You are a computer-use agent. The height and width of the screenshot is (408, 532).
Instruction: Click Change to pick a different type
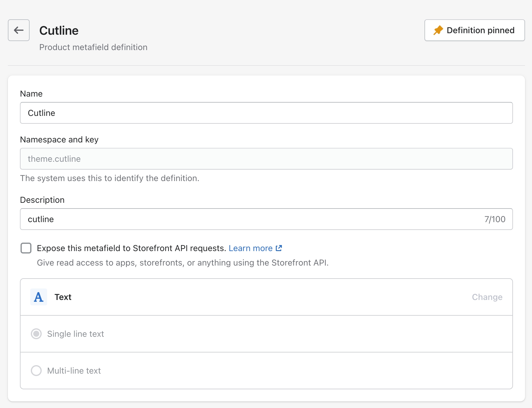point(487,297)
